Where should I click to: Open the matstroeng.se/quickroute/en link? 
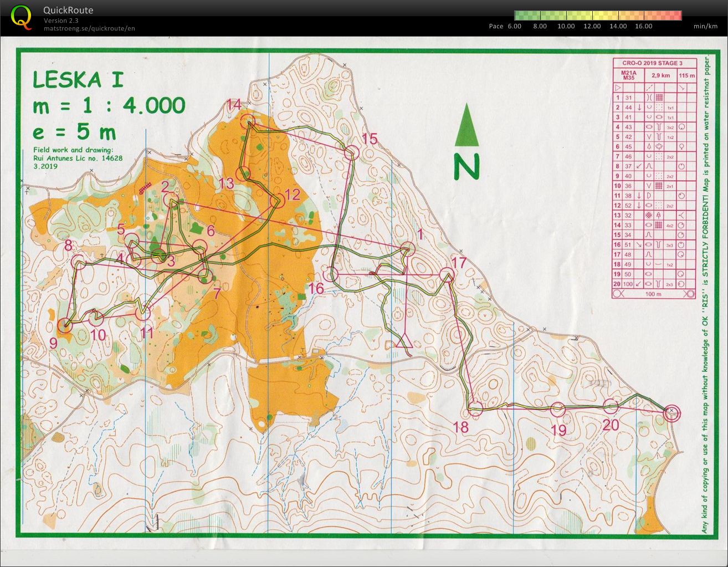click(89, 28)
